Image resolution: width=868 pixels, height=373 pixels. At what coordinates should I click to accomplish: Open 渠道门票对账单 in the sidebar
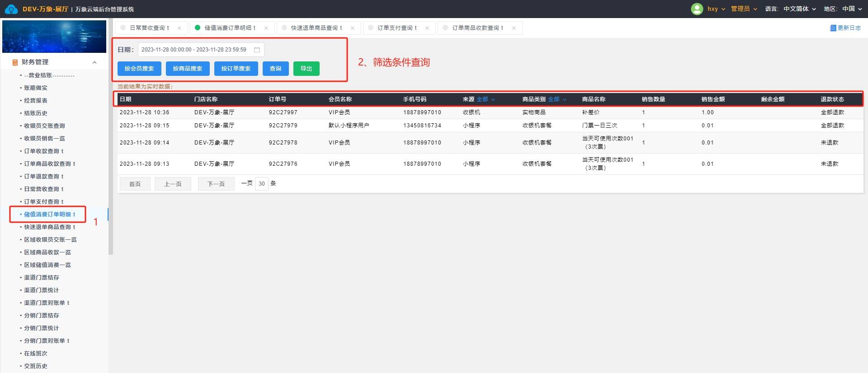click(x=47, y=303)
